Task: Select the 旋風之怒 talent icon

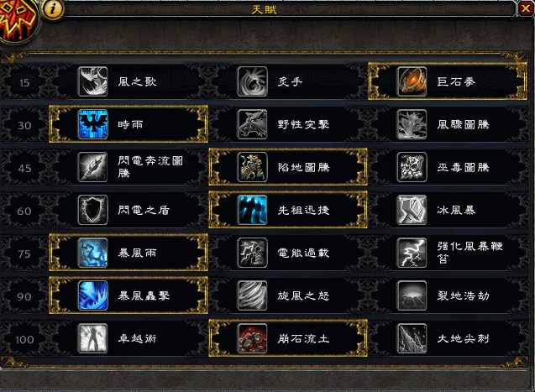Action: click(253, 295)
